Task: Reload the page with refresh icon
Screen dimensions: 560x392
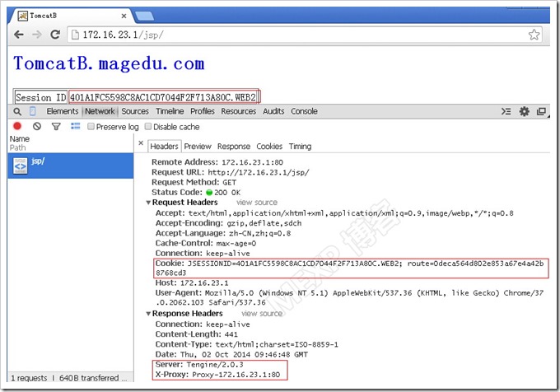Action: tap(55, 35)
